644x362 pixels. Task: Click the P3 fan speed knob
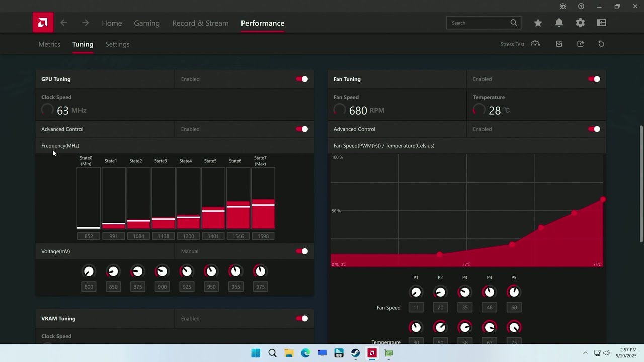point(464,292)
